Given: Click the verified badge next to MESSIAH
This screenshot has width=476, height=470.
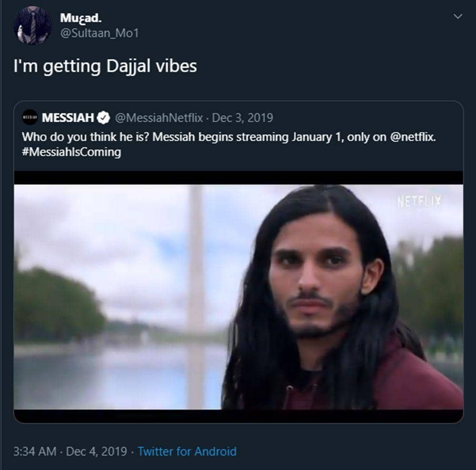Looking at the screenshot, I should tap(104, 117).
